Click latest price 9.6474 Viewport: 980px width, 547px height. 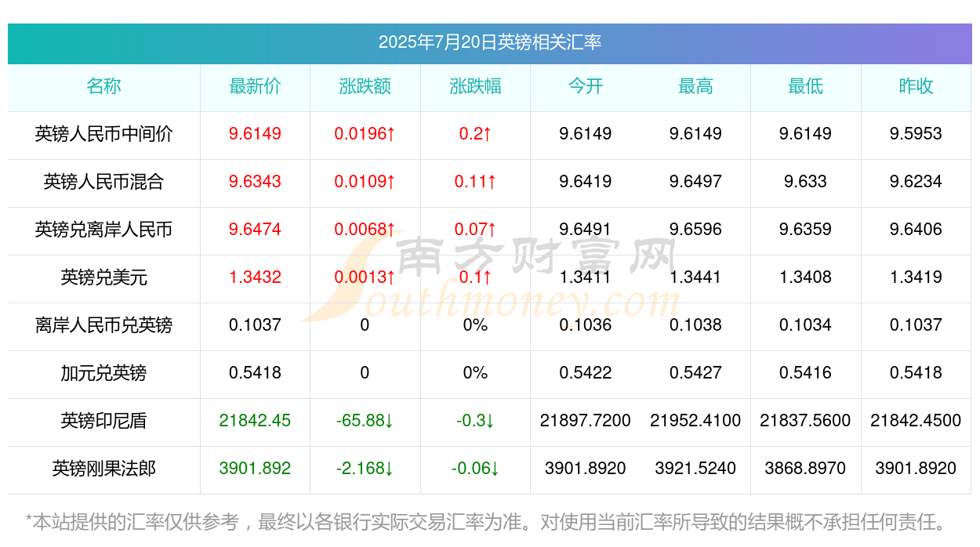pos(255,230)
